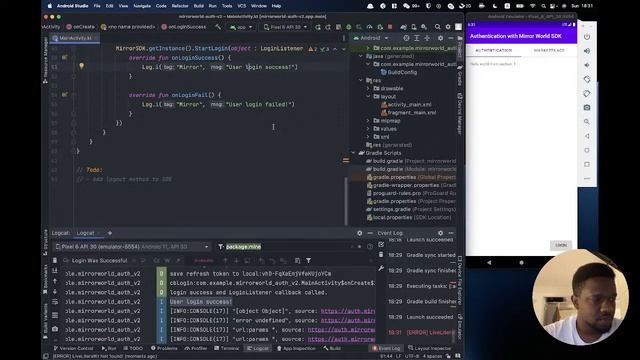The height and width of the screenshot is (360, 640).
Task: Expand the drawable folder
Action: click(368, 89)
